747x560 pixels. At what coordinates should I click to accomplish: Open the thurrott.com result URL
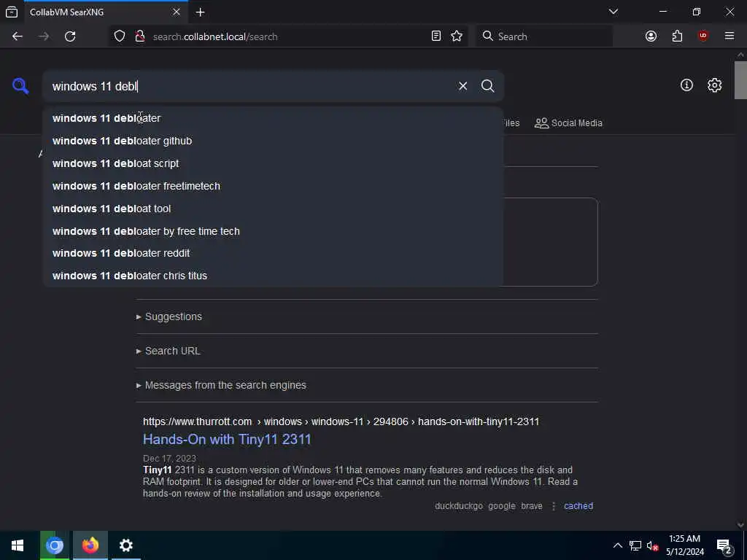coord(341,421)
